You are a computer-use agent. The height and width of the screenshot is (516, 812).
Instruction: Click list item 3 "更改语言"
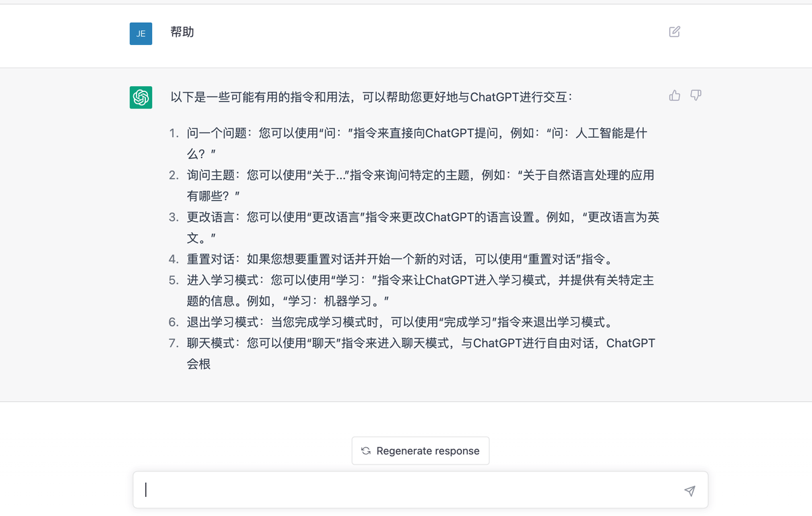point(423,227)
